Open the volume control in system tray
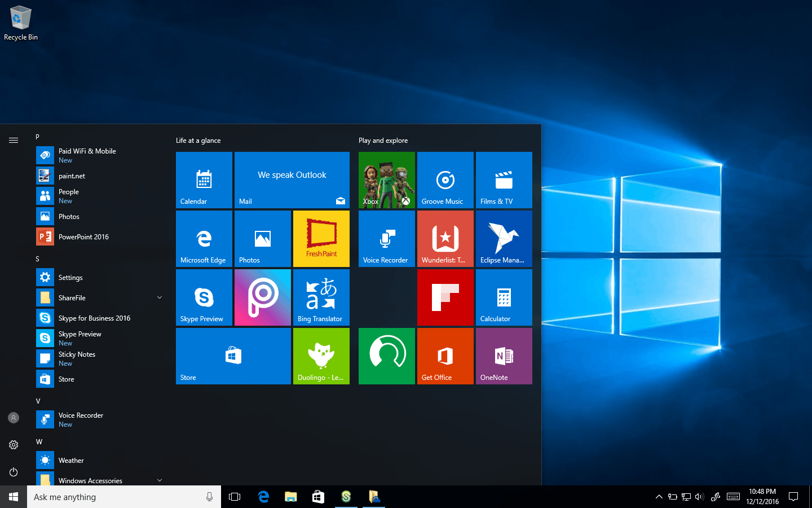 [x=699, y=497]
